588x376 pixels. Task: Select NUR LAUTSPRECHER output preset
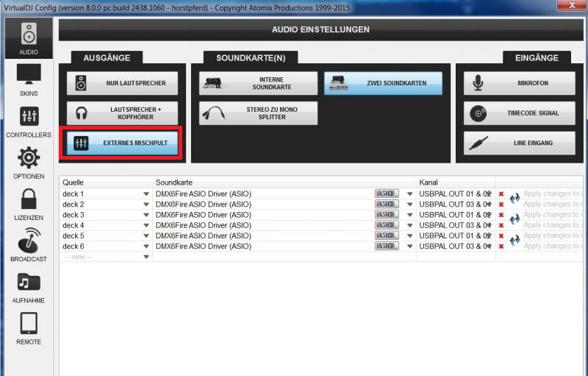(122, 83)
